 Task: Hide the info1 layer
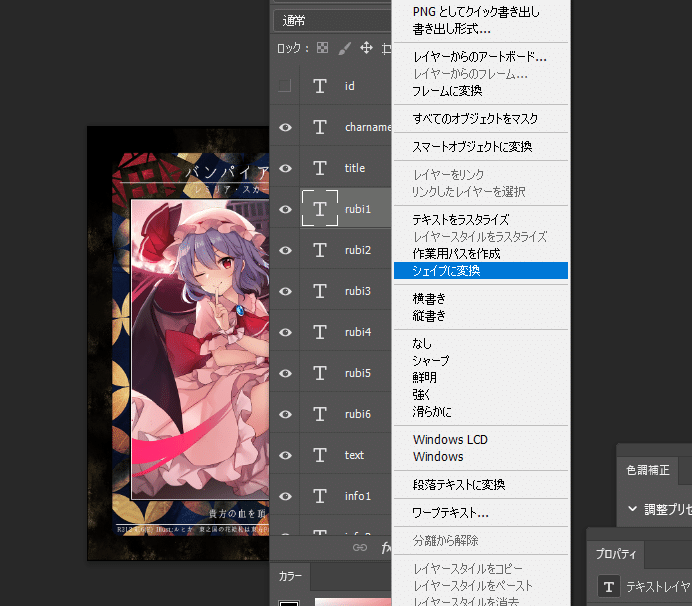click(x=286, y=496)
